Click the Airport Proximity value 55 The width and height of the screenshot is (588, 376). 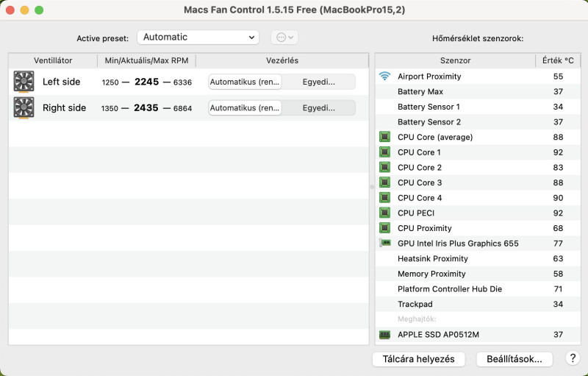click(558, 77)
